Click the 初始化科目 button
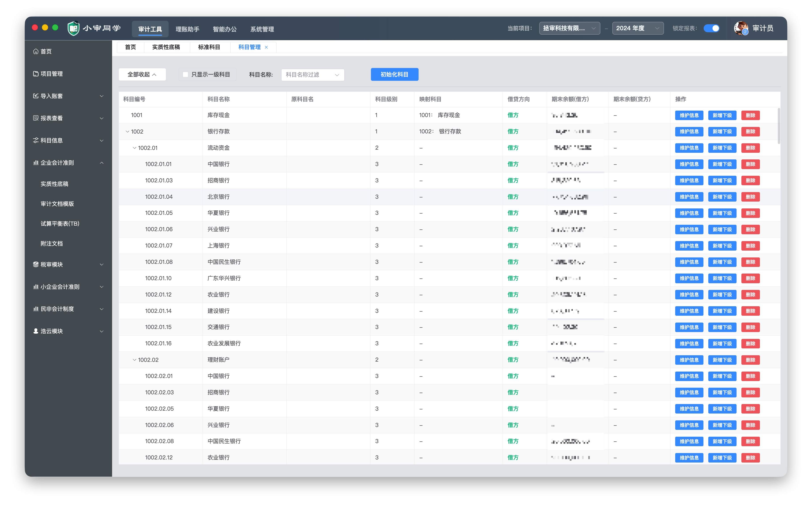The width and height of the screenshot is (812, 510). coord(394,75)
